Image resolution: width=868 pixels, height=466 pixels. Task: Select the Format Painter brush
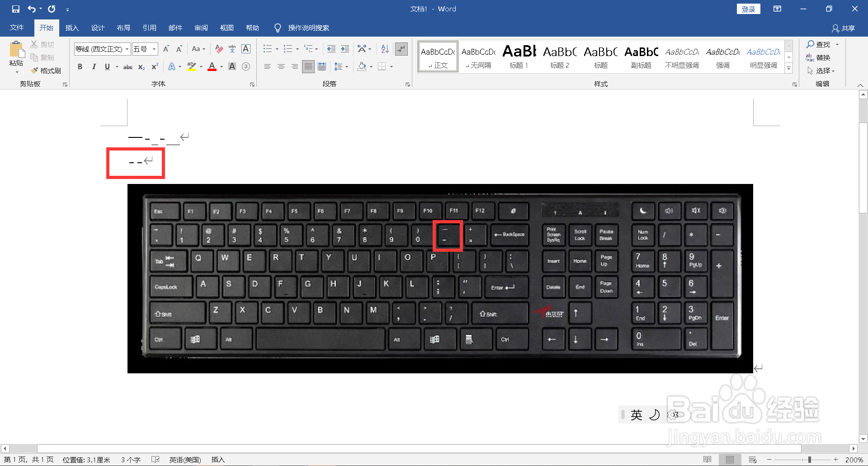tap(34, 71)
